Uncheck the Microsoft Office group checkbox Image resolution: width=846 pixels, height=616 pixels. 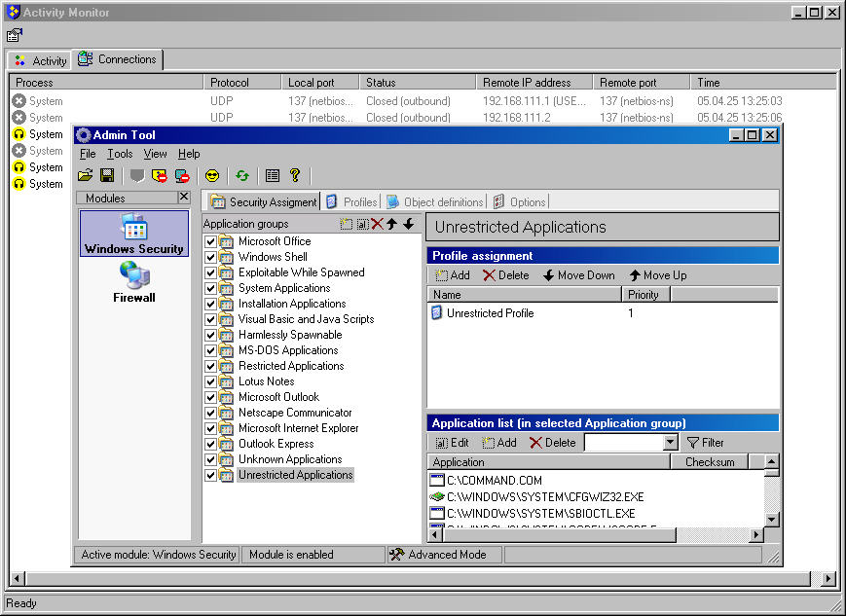tap(210, 241)
